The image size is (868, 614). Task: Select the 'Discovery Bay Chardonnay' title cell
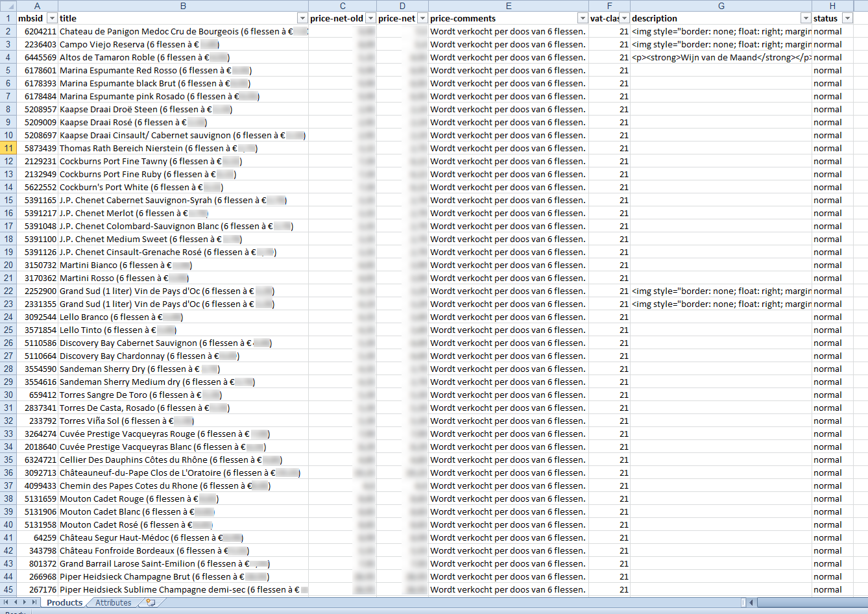click(x=183, y=356)
